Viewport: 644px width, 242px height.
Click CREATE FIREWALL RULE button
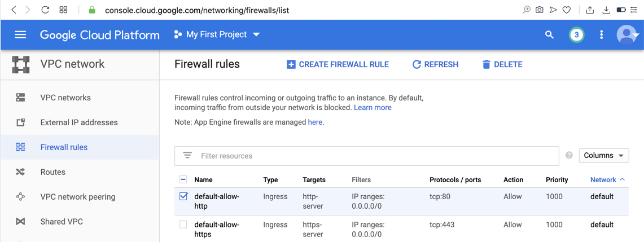[x=338, y=64]
